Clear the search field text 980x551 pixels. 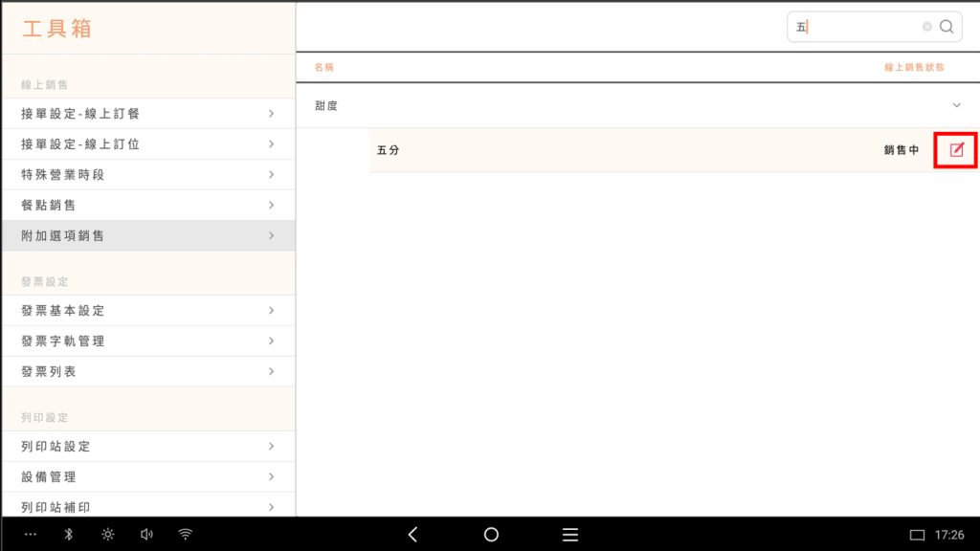[926, 27]
